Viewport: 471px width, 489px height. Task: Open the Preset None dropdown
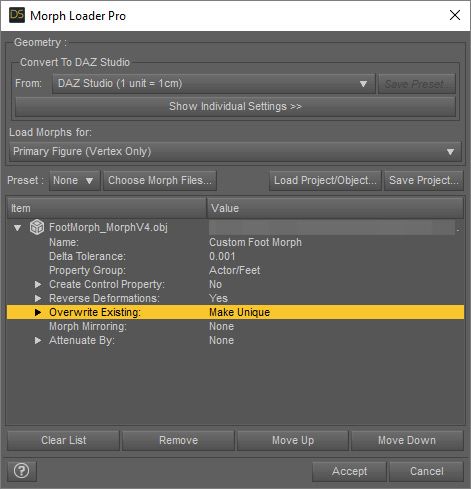(74, 180)
